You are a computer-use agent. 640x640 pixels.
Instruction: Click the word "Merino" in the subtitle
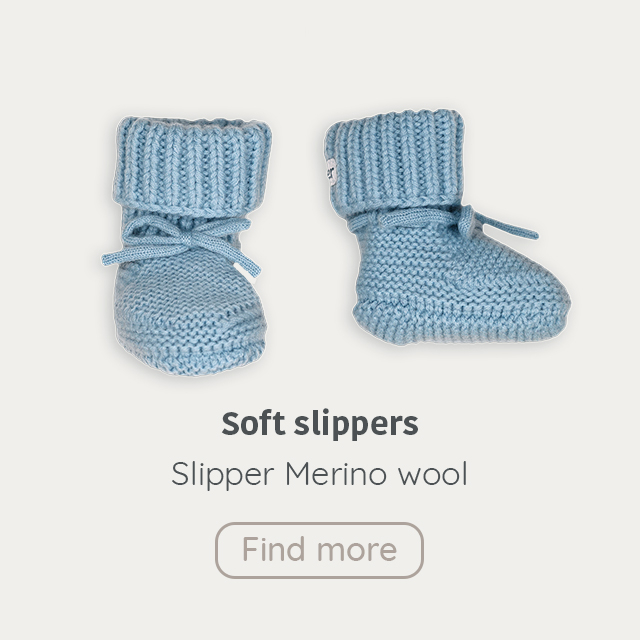(335, 473)
